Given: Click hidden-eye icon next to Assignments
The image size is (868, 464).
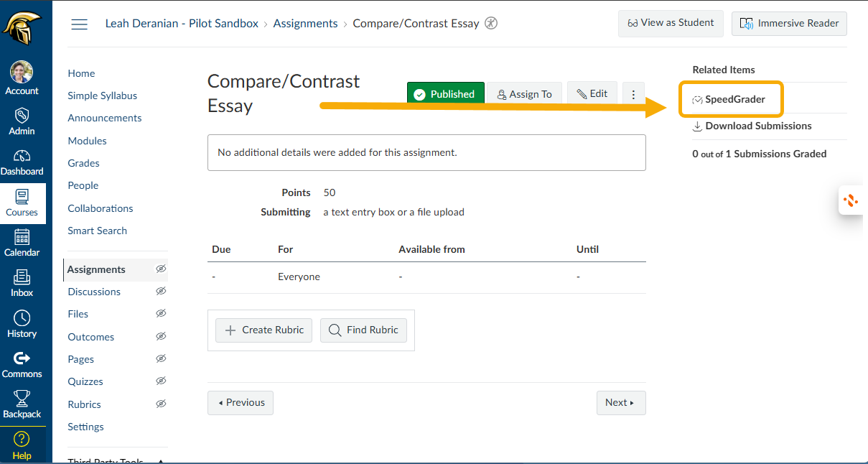Looking at the screenshot, I should point(161,269).
